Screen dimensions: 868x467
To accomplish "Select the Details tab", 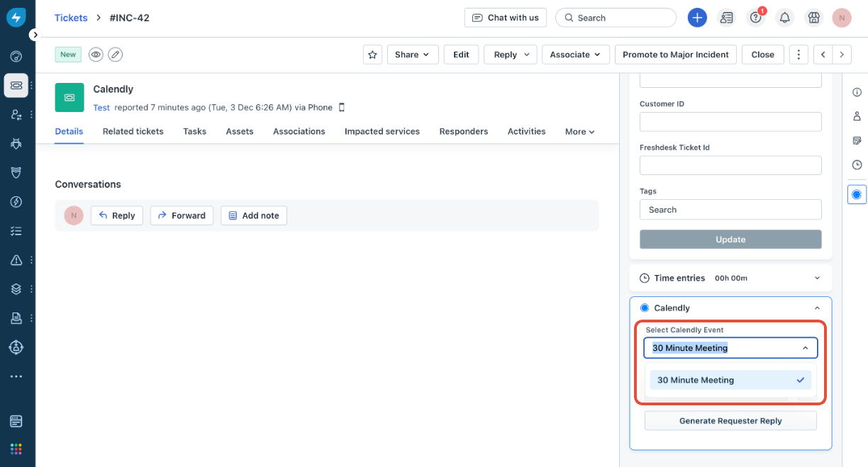I will [69, 132].
